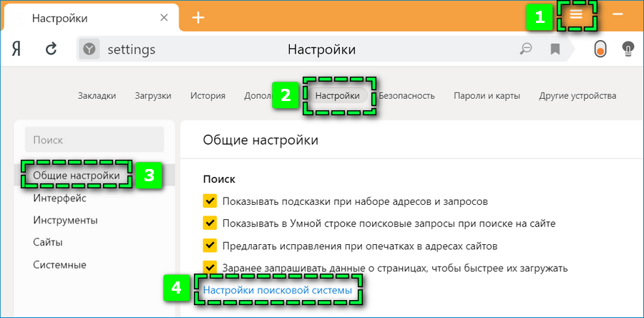The width and height of the screenshot is (644, 318).
Task: Toggle Предлагать исправления при опечатках checkbox
Action: (x=210, y=246)
